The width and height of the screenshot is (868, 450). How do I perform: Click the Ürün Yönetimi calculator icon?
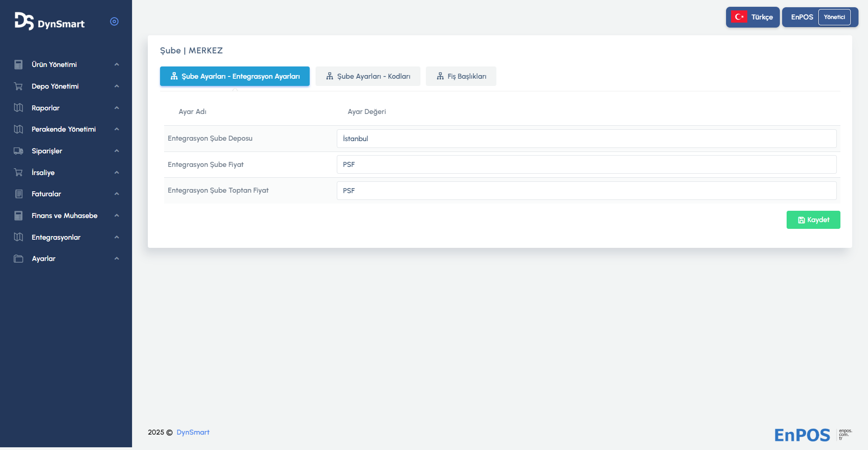point(19,65)
